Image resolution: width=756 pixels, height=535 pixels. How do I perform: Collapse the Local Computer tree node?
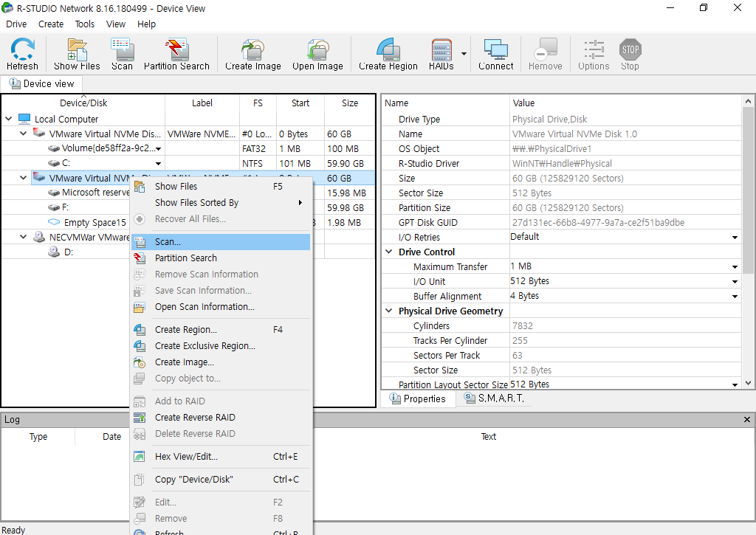8,119
